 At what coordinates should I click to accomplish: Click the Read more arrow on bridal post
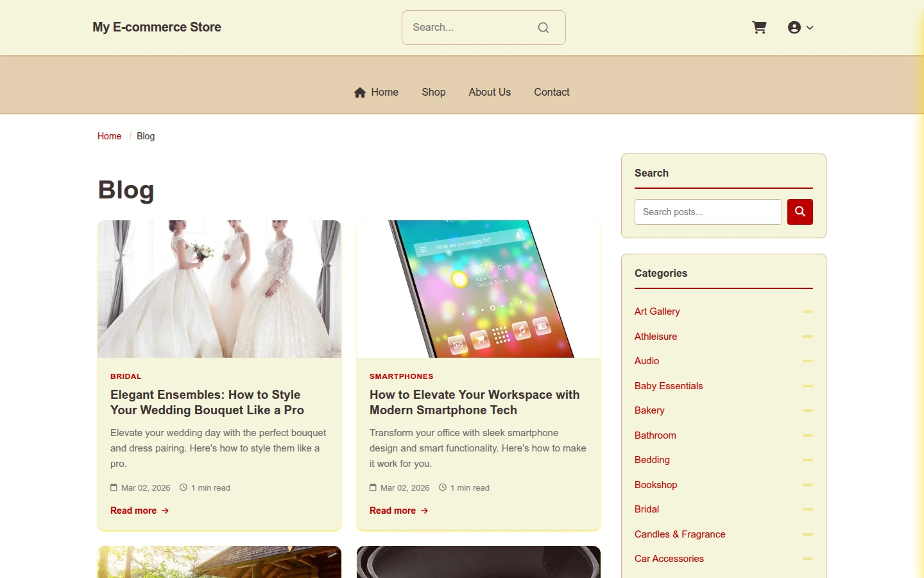pyautogui.click(x=165, y=511)
